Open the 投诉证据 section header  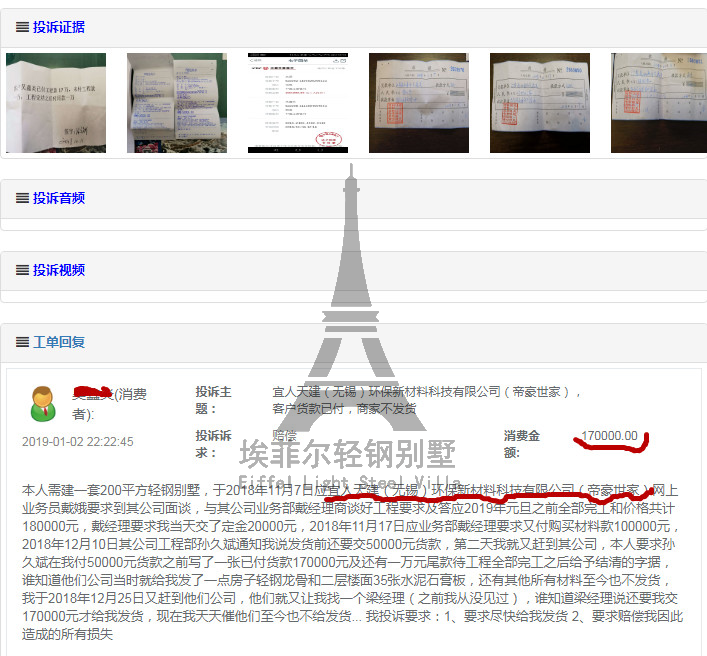[x=59, y=27]
